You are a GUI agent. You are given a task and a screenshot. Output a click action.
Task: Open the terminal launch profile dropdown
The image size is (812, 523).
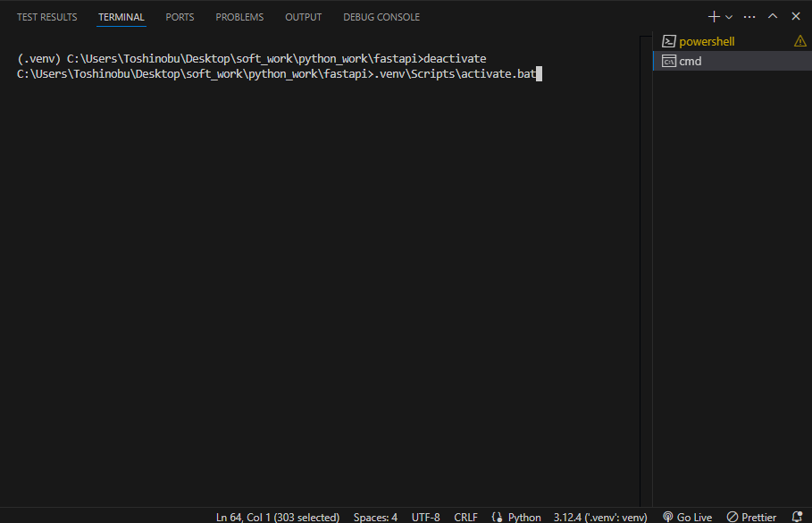[x=728, y=15]
